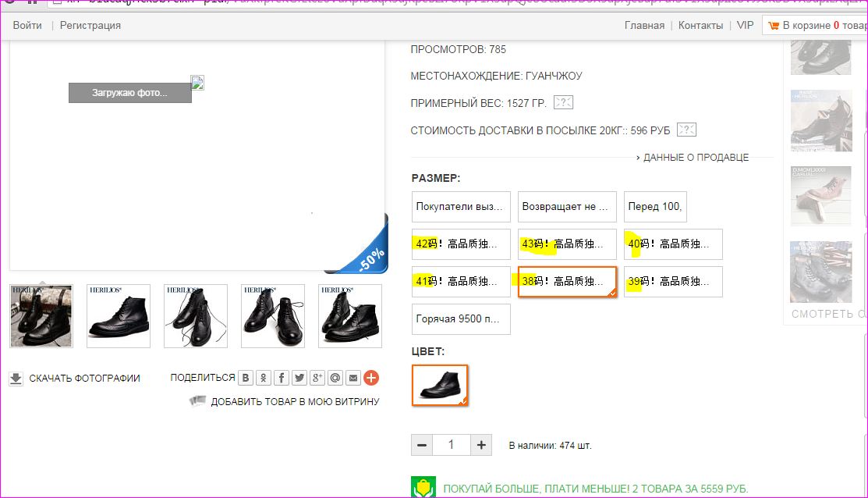Open the shopping cart icon

[x=774, y=26]
